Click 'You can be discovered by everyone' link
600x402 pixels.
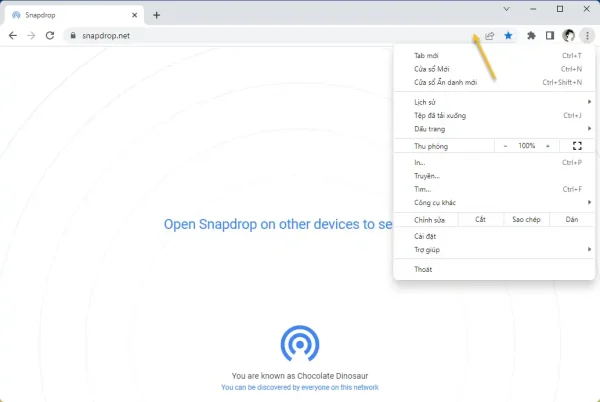[x=300, y=387]
